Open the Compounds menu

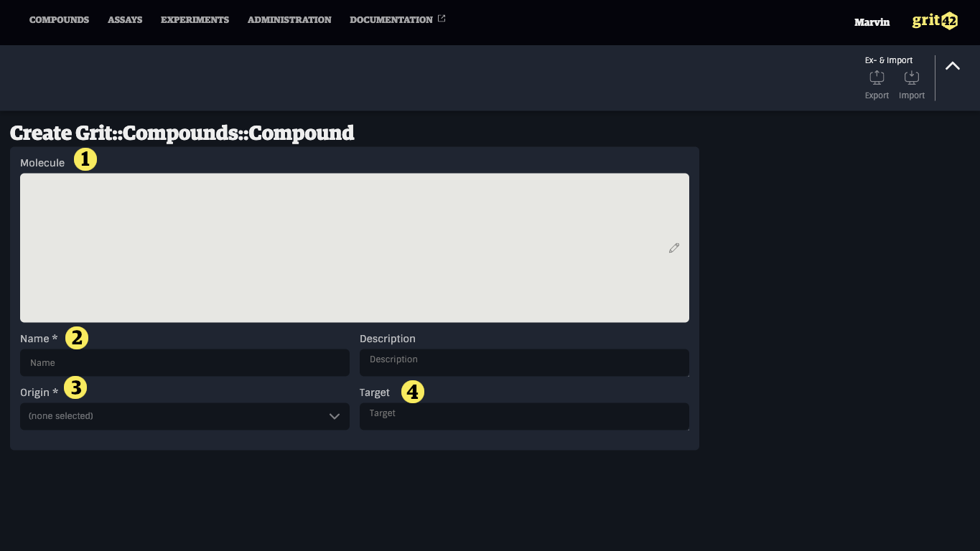coord(59,20)
